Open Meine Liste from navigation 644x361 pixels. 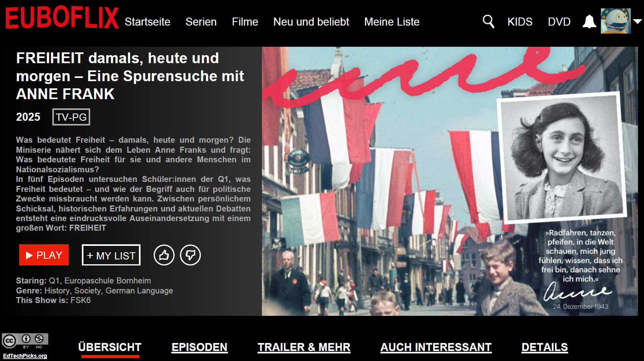coord(392,22)
